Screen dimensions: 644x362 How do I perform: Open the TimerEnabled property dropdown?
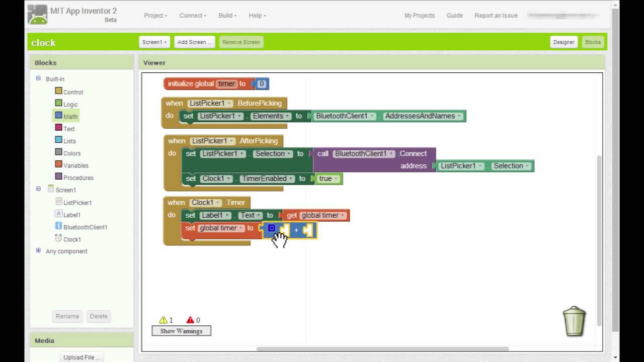266,178
